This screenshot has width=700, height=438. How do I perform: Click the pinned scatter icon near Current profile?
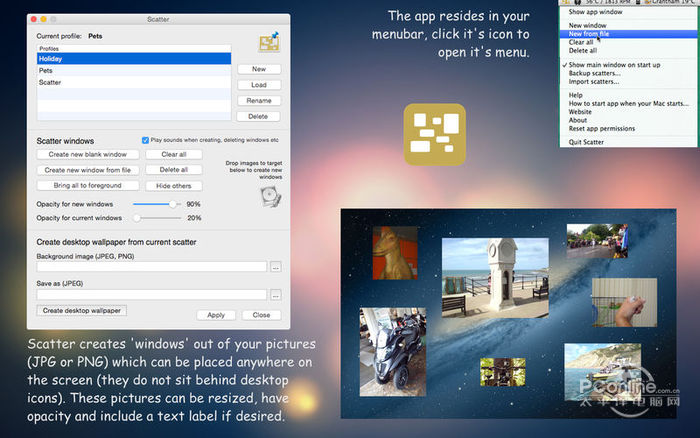tap(269, 42)
